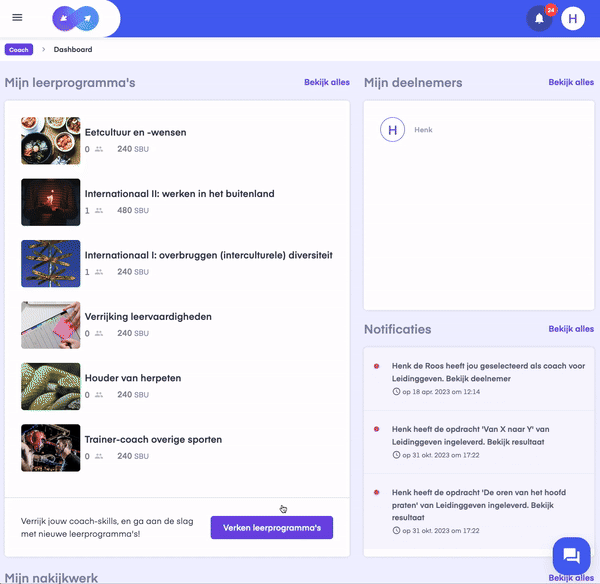Screen dimensions: 600x584
Task: Click participants icon for Houder van herpeten
Action: (x=99, y=395)
